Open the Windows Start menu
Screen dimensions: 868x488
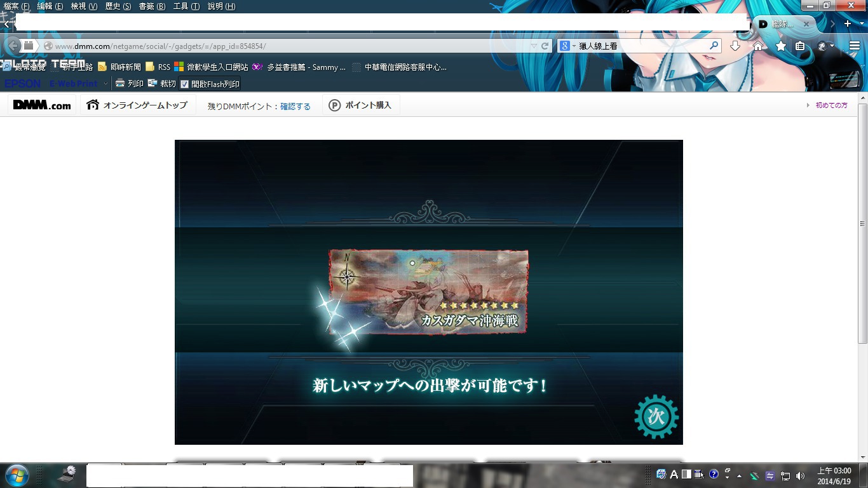tap(17, 475)
